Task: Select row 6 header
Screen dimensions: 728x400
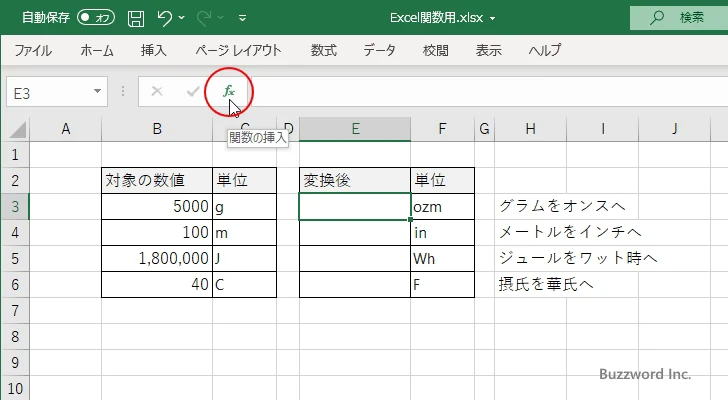Action: coord(15,284)
